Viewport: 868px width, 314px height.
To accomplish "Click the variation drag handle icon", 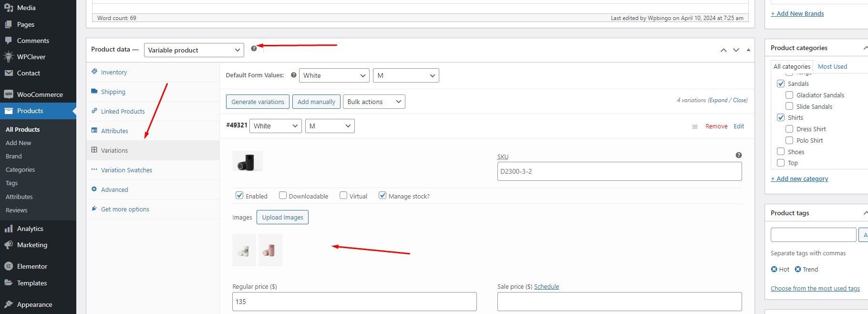I will point(695,126).
